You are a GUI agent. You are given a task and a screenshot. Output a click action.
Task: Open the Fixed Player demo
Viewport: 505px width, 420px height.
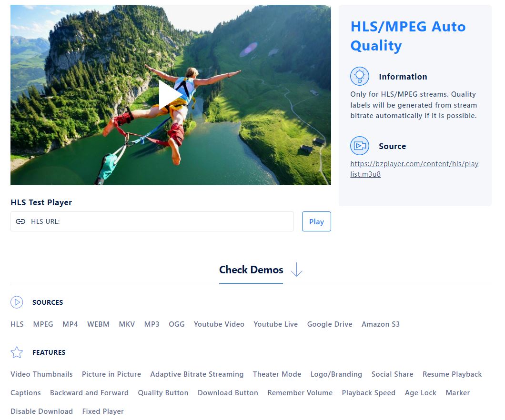103,411
